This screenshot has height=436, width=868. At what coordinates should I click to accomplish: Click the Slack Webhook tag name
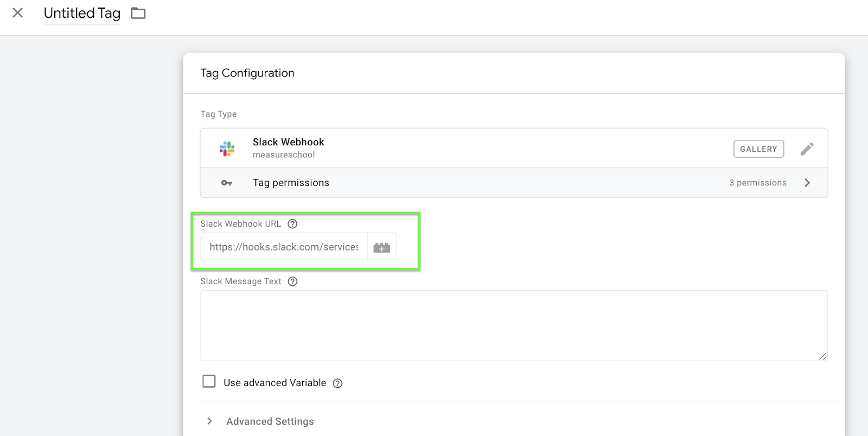(x=288, y=142)
